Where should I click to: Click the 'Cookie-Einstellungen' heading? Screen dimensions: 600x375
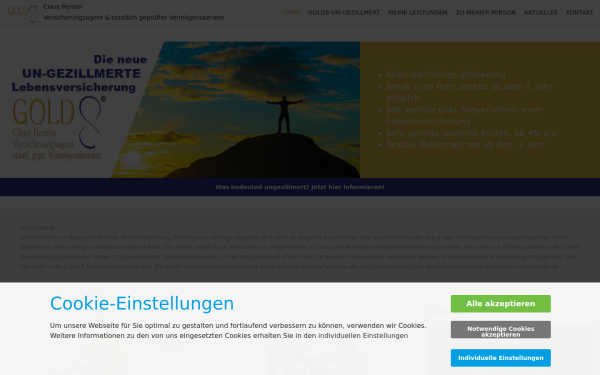coord(142,303)
